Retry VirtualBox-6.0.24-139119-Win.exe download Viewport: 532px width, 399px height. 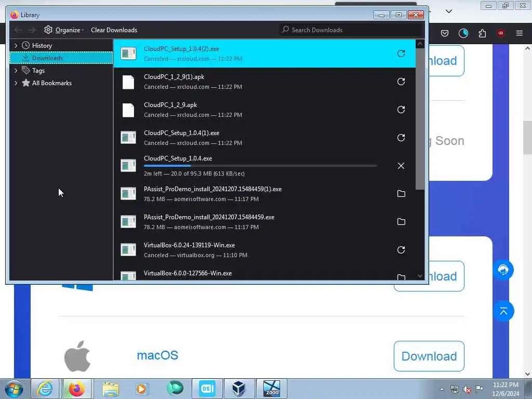pos(401,250)
